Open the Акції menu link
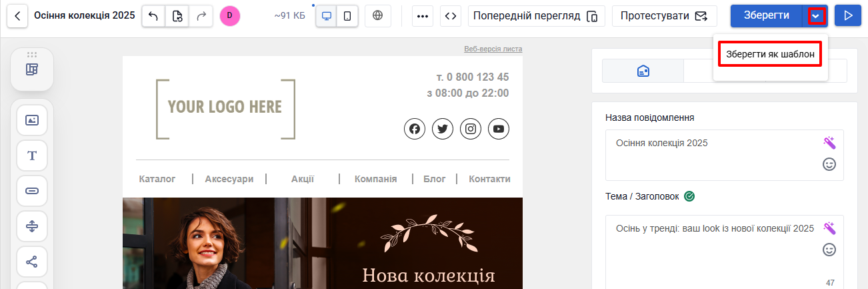The width and height of the screenshot is (868, 289). (x=303, y=179)
